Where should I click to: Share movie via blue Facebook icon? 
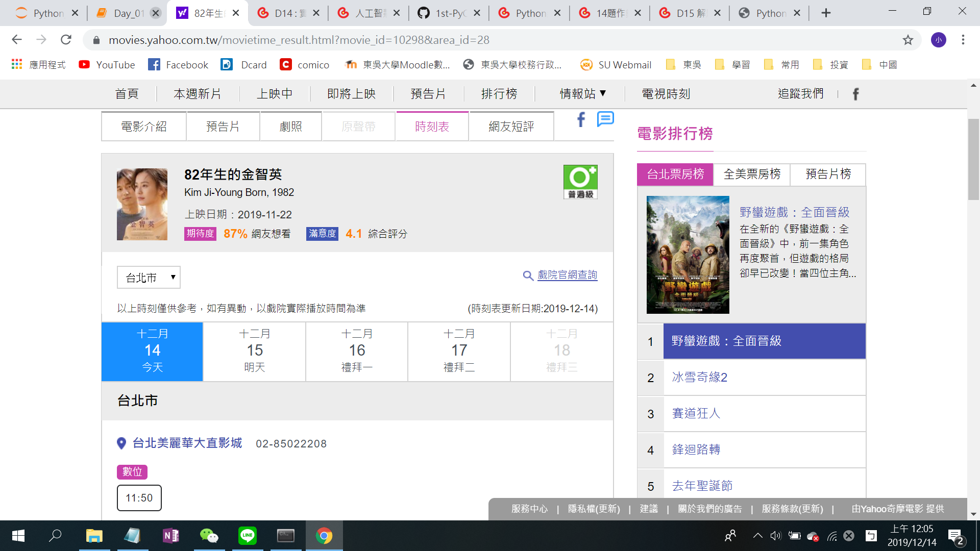(581, 120)
